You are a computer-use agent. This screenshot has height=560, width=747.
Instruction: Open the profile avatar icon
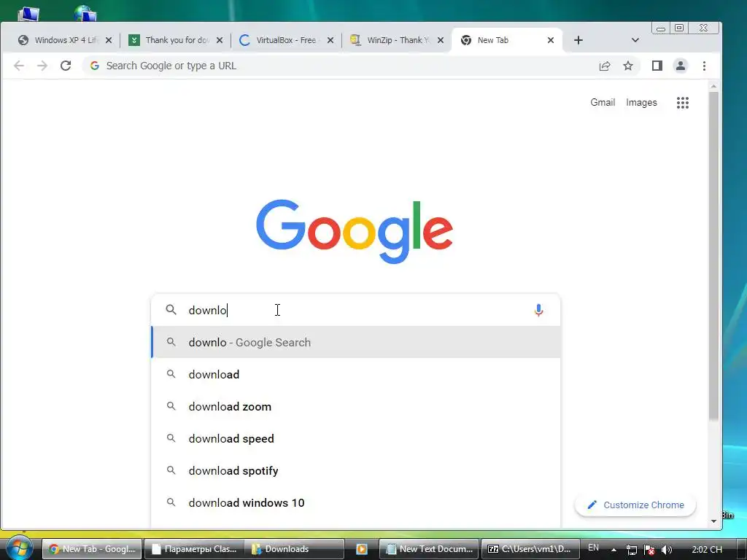tap(681, 66)
